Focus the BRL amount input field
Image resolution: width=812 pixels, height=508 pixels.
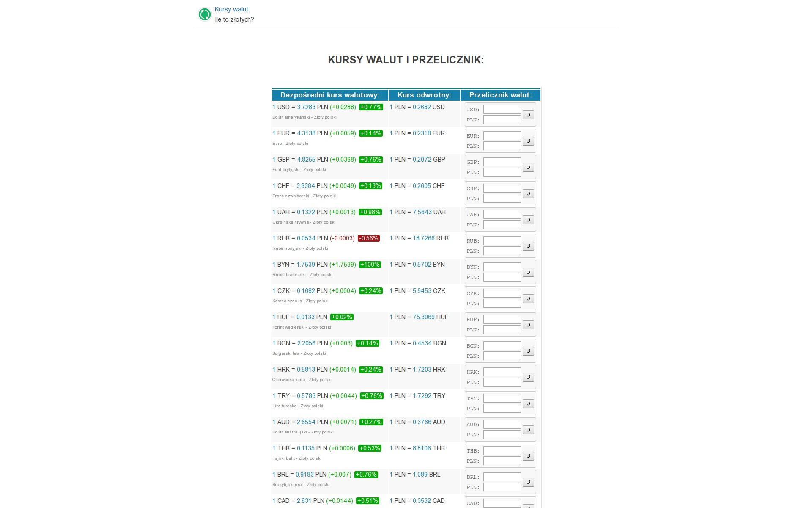click(502, 477)
